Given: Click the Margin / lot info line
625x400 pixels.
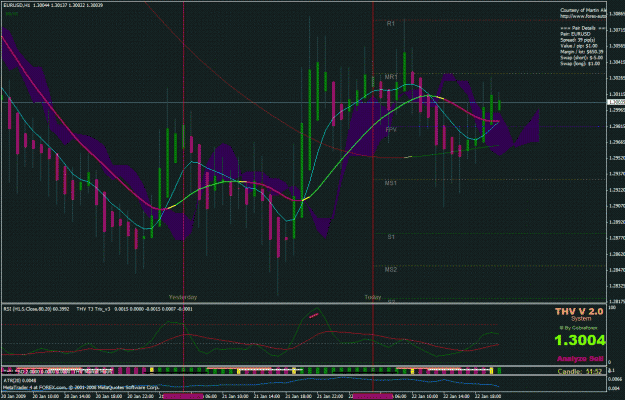Looking at the screenshot, I should (582, 52).
